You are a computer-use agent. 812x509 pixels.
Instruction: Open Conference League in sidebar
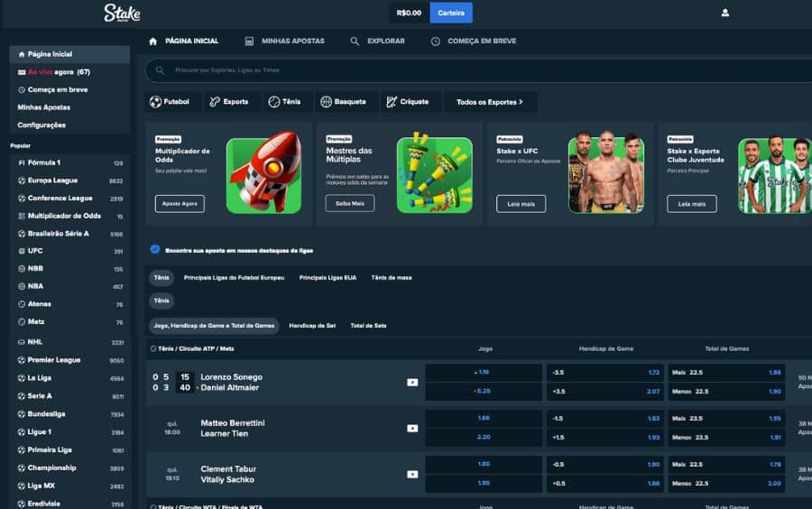click(x=69, y=198)
